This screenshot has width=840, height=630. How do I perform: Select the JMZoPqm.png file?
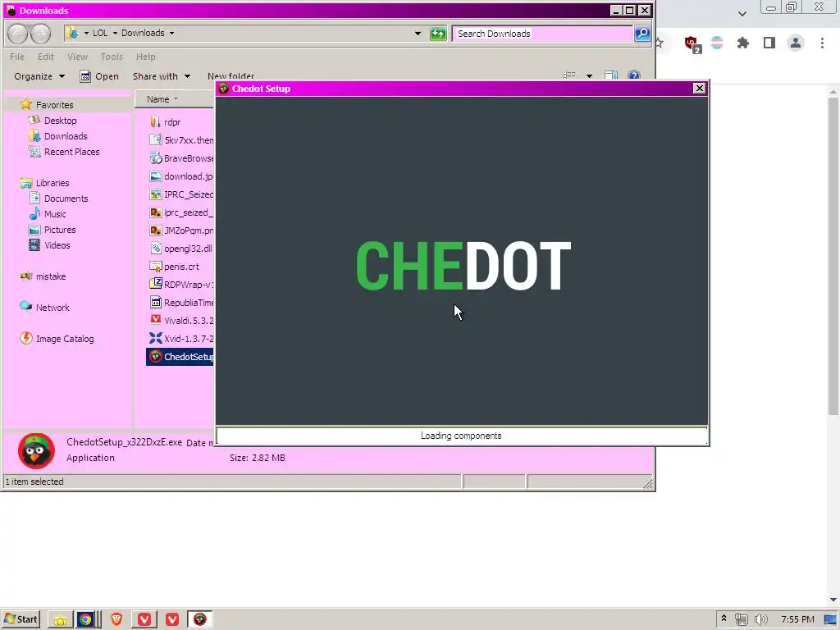pos(181,231)
